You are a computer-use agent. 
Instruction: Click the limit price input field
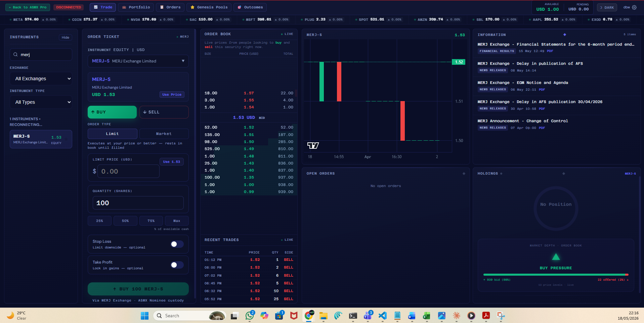[x=129, y=171]
